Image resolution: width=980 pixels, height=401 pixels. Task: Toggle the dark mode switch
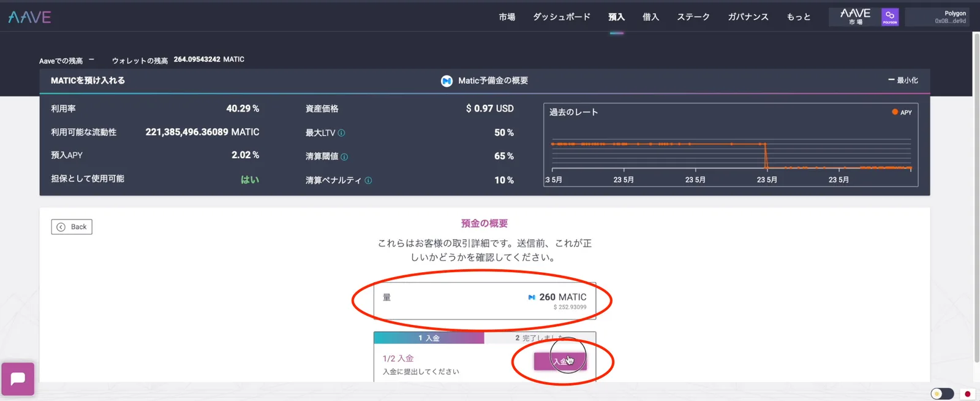coord(942,394)
